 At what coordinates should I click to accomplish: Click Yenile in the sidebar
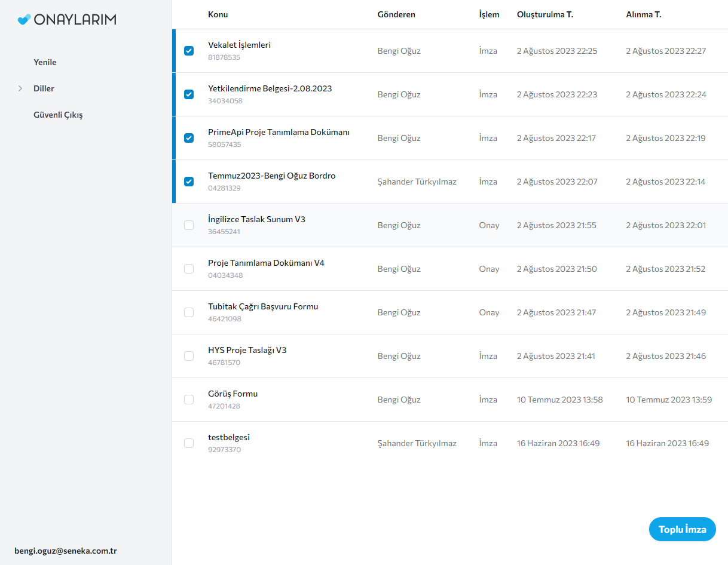pos(45,62)
